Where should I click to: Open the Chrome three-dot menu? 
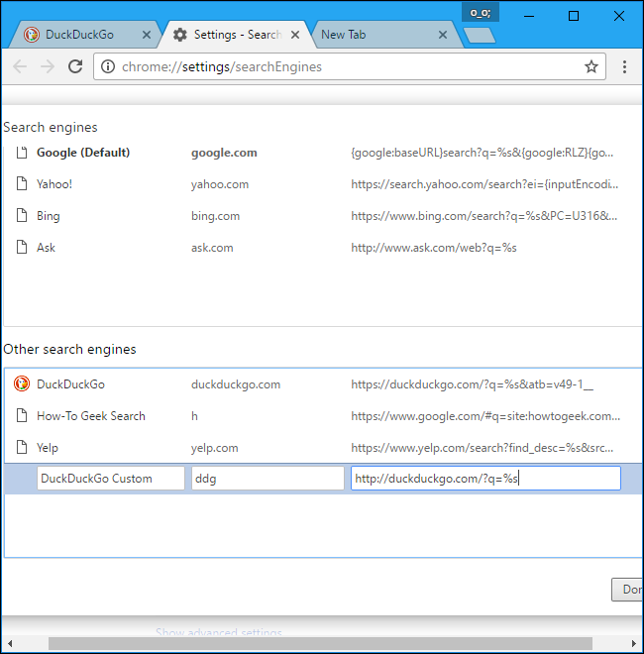tap(624, 66)
